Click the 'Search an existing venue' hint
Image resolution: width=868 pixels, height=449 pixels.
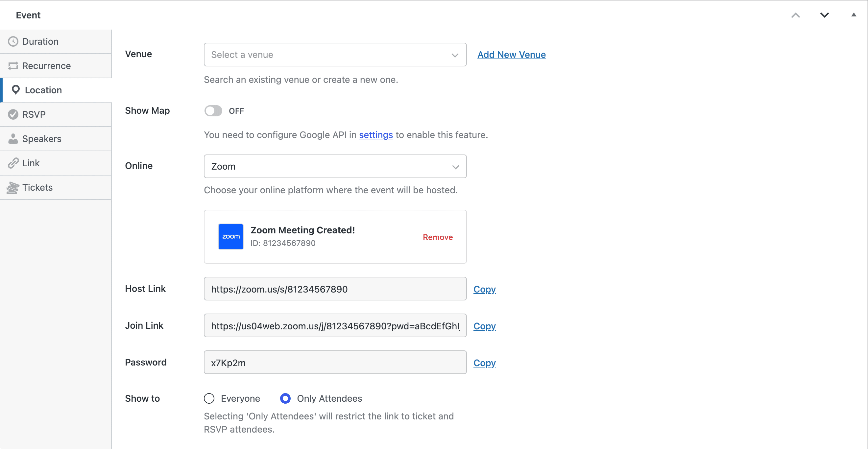coord(301,80)
